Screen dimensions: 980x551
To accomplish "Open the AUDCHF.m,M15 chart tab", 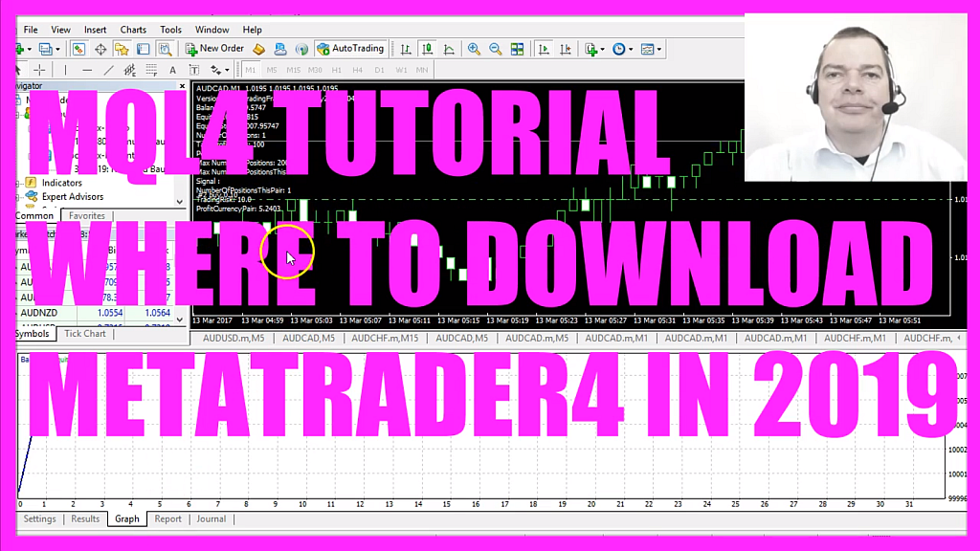I will click(x=385, y=338).
